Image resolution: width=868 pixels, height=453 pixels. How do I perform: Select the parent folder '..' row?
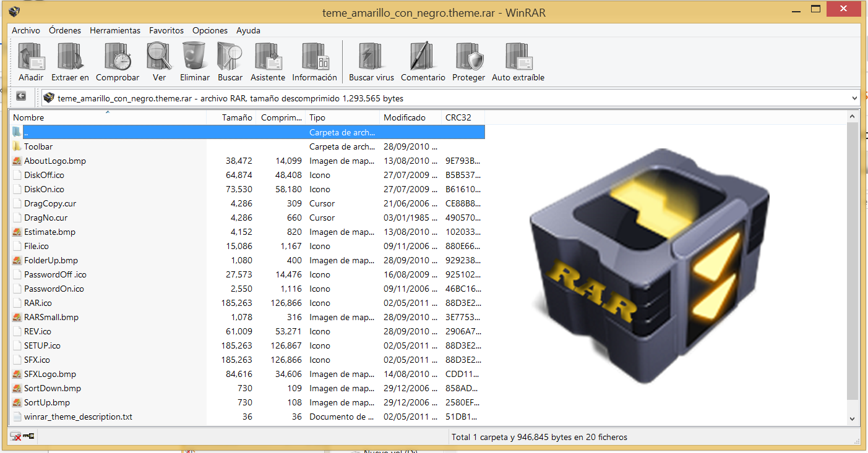pyautogui.click(x=247, y=132)
